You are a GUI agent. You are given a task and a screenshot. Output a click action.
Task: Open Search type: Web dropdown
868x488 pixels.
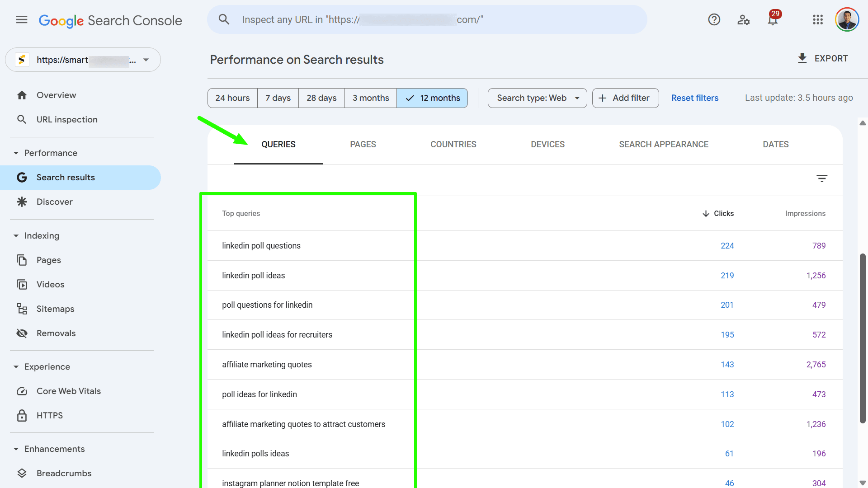[x=537, y=98]
